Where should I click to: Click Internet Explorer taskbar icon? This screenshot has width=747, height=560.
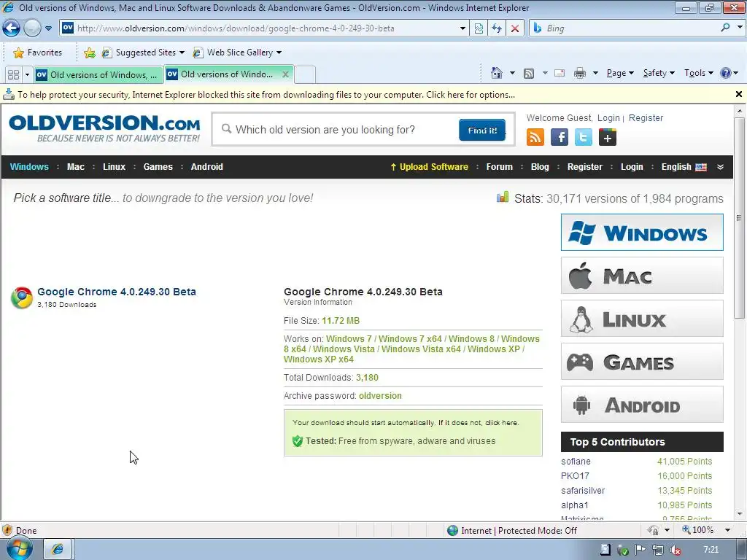58,550
